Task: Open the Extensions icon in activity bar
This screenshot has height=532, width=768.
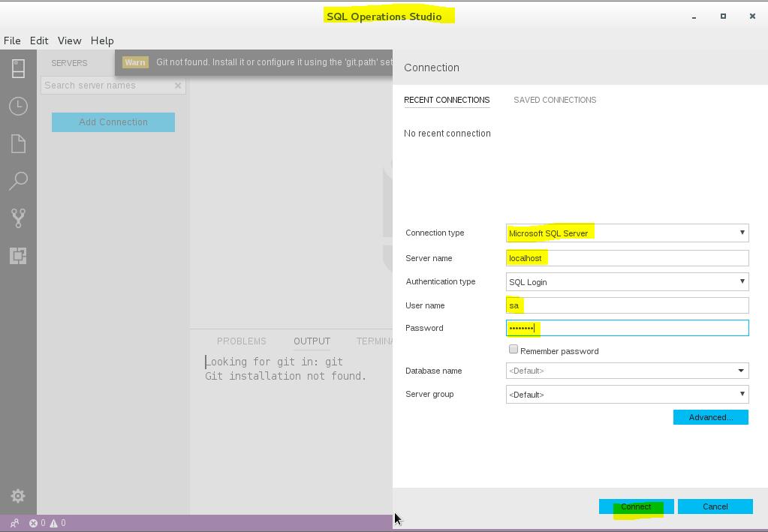Action: click(18, 256)
